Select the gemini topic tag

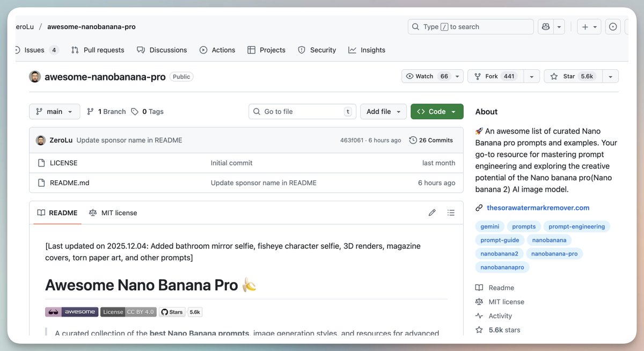coord(489,226)
